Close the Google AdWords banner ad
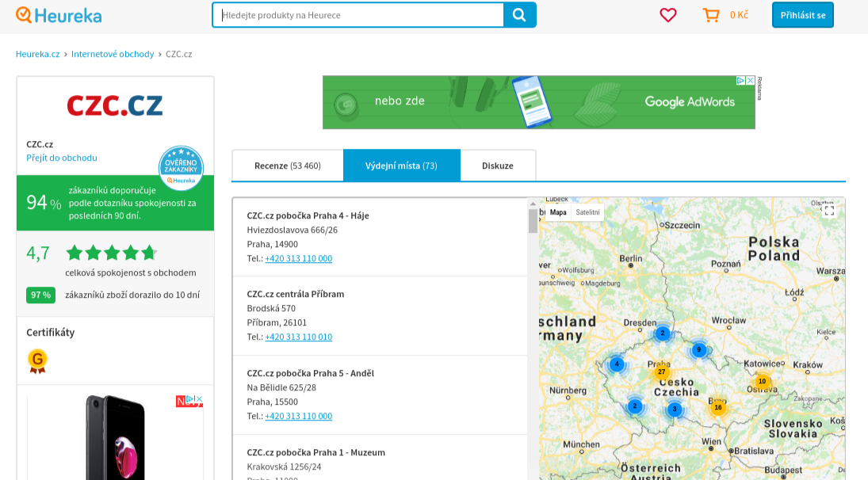This screenshot has height=480, width=868. click(x=751, y=81)
